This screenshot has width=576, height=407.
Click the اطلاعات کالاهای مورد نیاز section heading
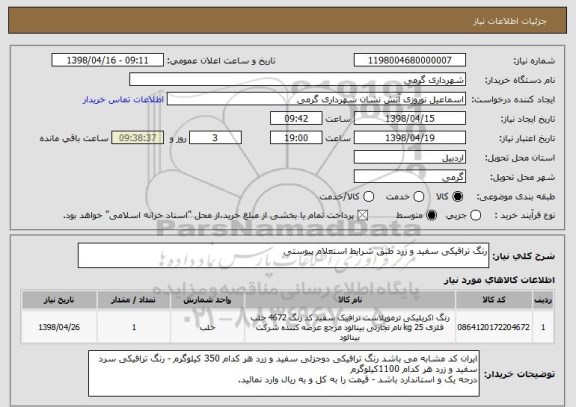(499, 280)
